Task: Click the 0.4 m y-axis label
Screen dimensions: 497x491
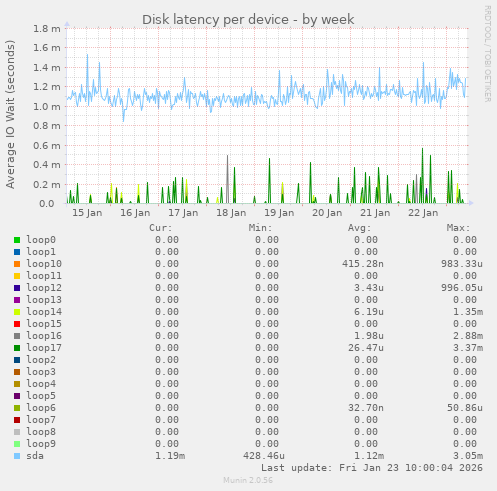Action: (x=47, y=165)
